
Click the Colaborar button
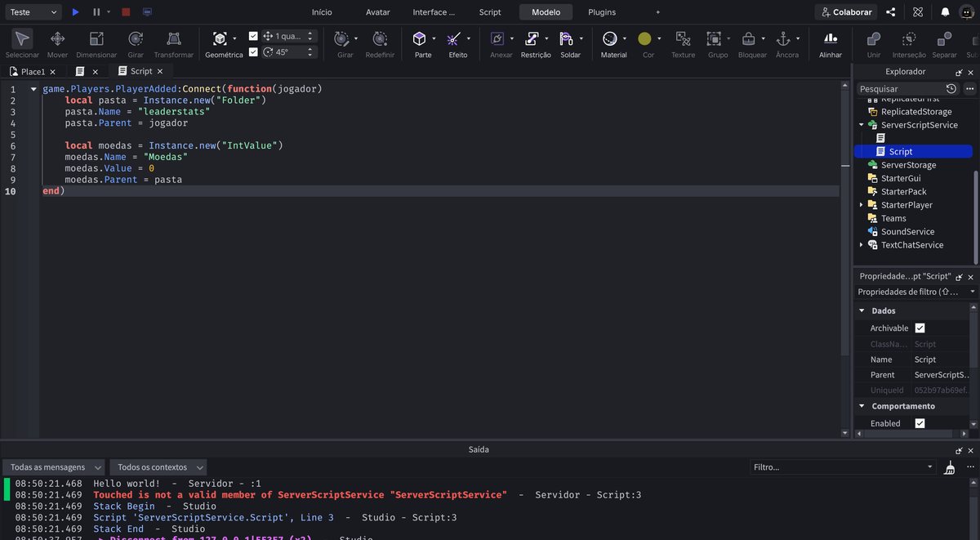[847, 12]
